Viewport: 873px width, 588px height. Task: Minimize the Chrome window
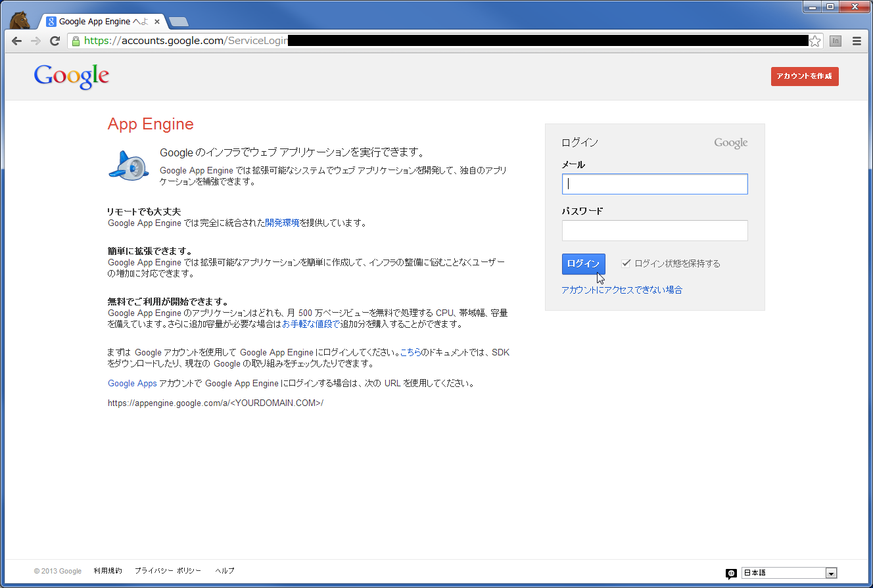(x=812, y=7)
